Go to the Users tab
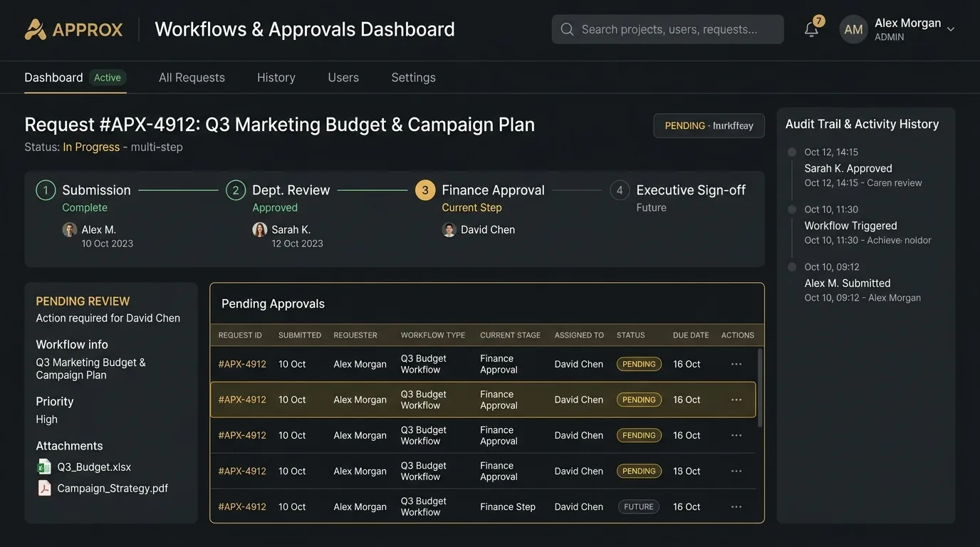This screenshot has height=547, width=980. (x=343, y=78)
